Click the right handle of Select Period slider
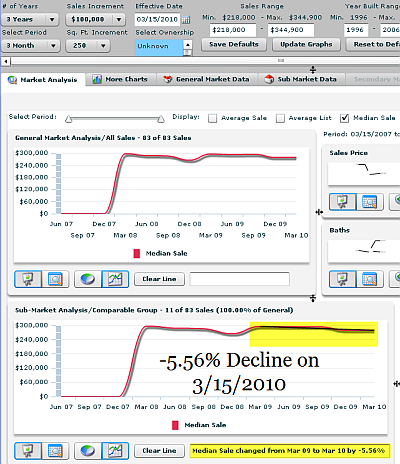 point(161,119)
